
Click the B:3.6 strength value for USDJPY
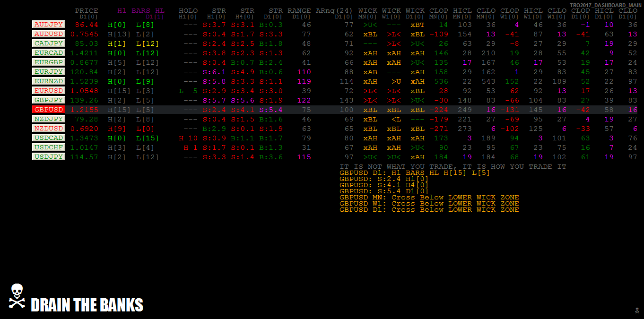pyautogui.click(x=271, y=157)
